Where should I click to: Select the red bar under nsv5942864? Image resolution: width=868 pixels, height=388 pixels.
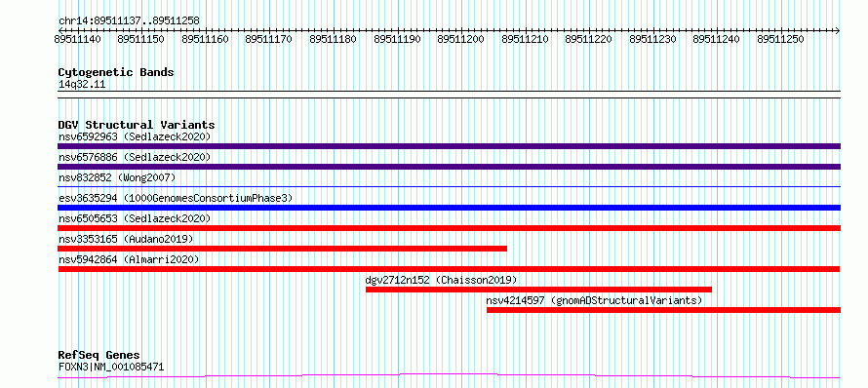click(x=449, y=269)
